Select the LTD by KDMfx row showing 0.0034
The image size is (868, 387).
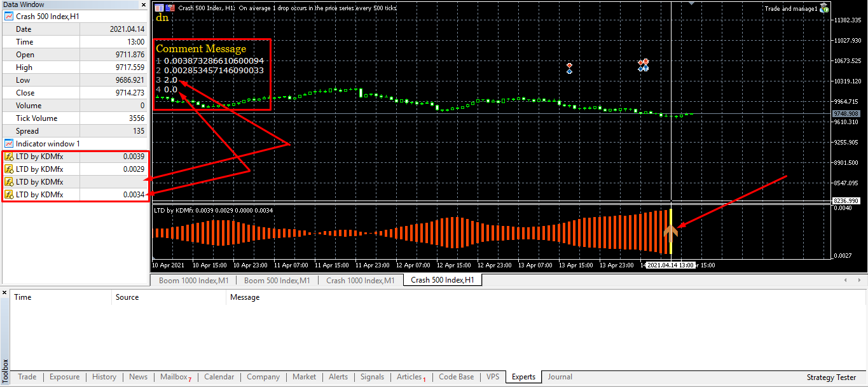coord(74,194)
